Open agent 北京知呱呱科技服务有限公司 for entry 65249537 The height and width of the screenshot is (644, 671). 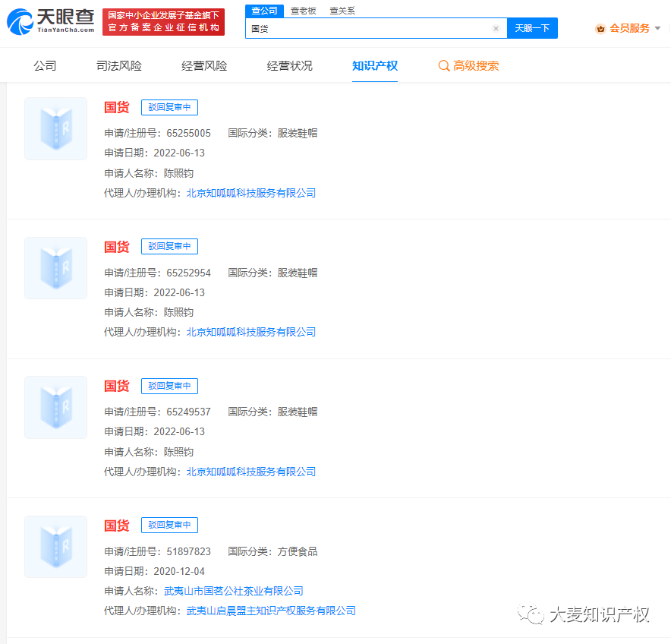coord(251,472)
